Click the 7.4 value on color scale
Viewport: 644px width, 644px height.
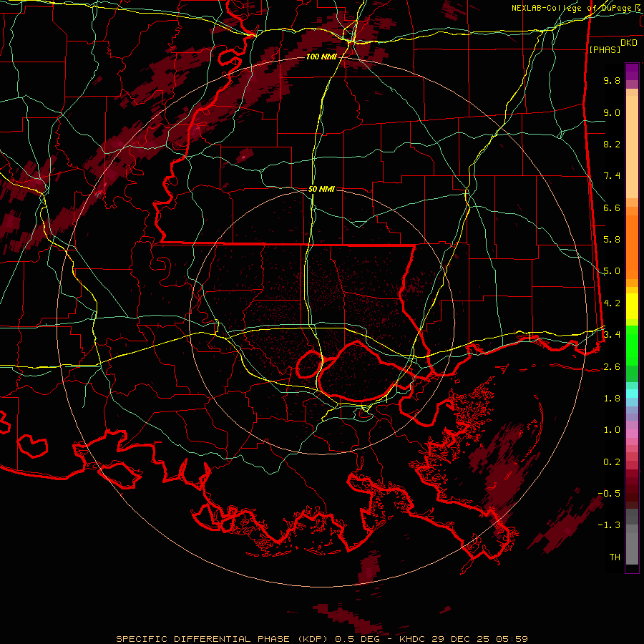pos(612,176)
